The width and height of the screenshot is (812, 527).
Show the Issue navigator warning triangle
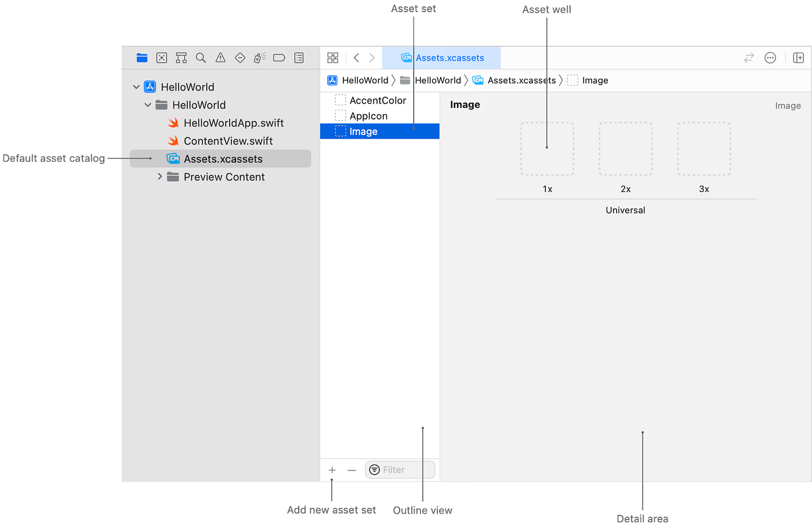click(220, 58)
